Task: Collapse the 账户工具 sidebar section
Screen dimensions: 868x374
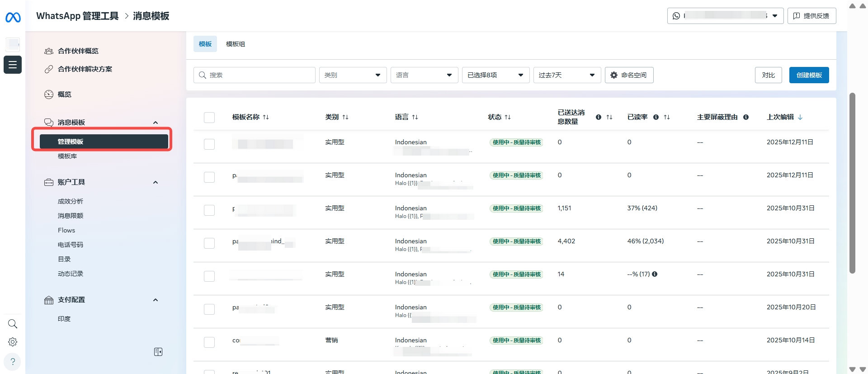Action: point(156,182)
